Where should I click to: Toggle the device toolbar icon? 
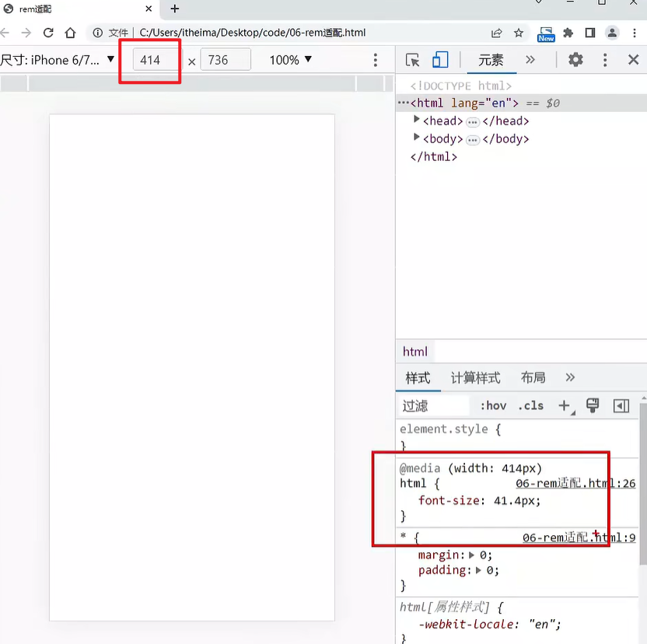440,60
